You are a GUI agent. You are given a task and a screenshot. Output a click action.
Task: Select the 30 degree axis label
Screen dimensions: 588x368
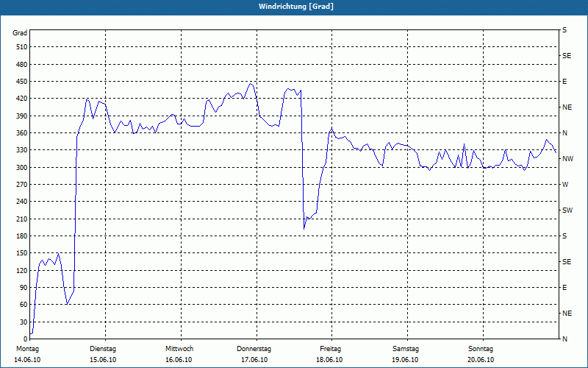(24, 322)
